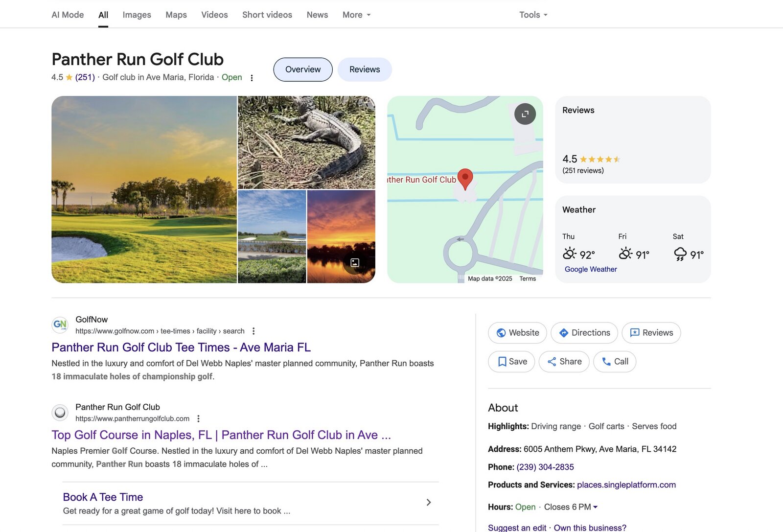
Task: Open Top Golf Course in Naples link
Action: point(221,435)
